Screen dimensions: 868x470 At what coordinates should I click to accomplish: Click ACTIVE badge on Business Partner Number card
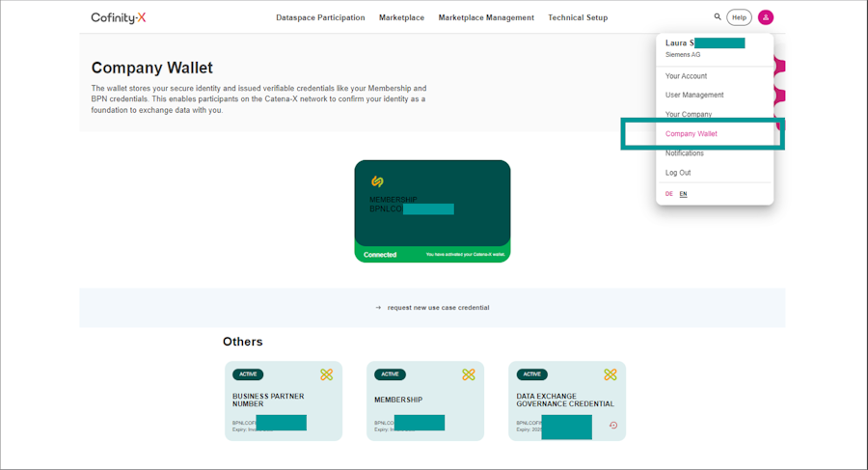248,374
